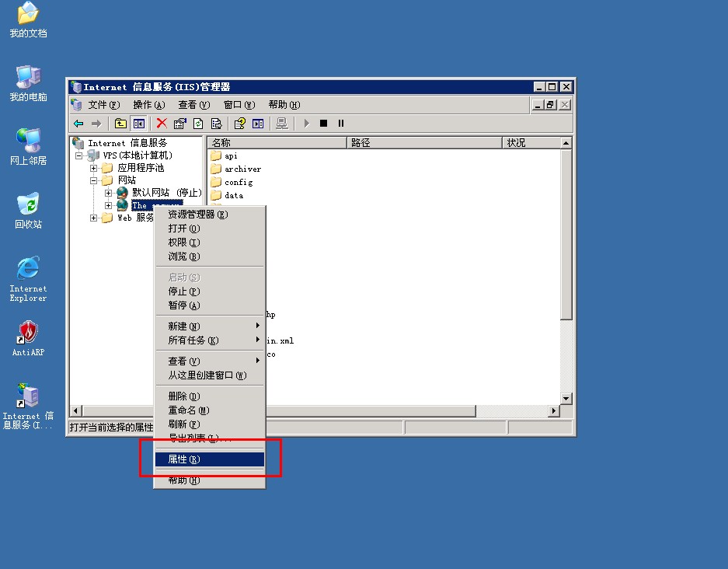
Task: Open the 帮助(H) menu in the menu bar
Action: click(284, 105)
